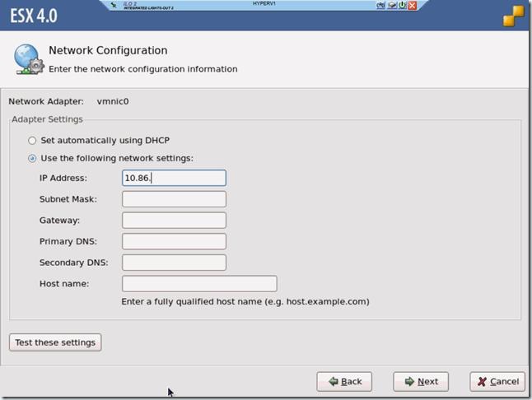Cancel the ESX installation

tap(497, 382)
